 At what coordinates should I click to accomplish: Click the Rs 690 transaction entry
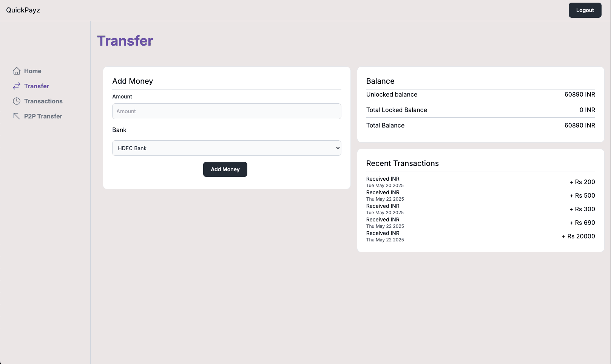(x=480, y=223)
